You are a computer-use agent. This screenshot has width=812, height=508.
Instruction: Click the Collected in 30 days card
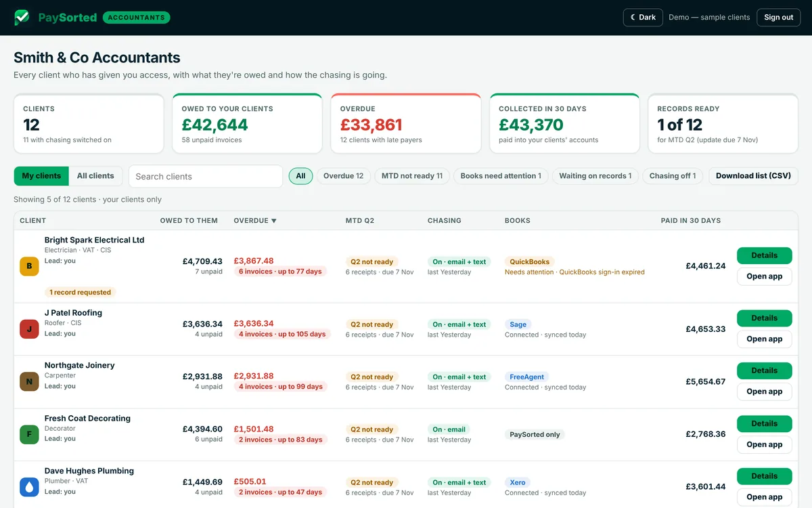(564, 123)
